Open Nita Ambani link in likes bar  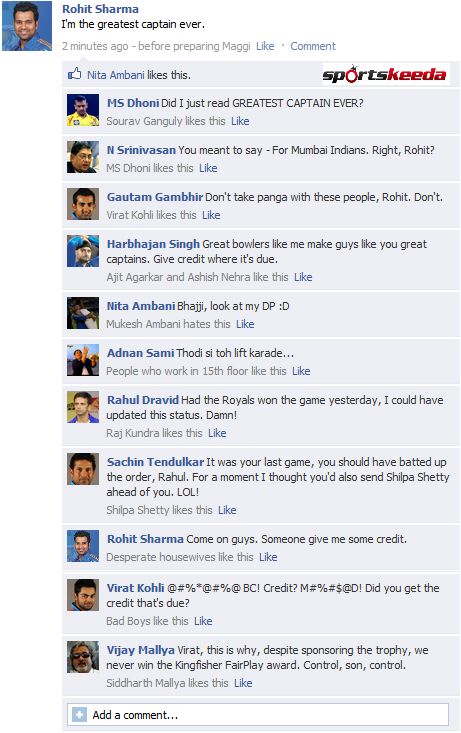(115, 75)
